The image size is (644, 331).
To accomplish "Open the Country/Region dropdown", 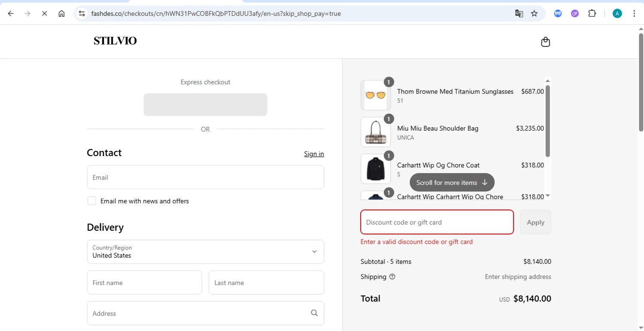I will (205, 251).
